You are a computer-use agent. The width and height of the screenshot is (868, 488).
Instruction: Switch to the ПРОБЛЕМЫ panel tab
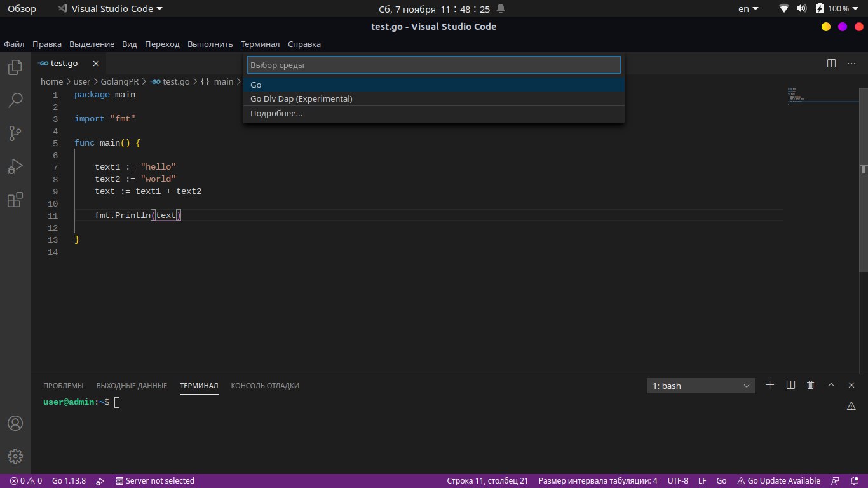(63, 386)
